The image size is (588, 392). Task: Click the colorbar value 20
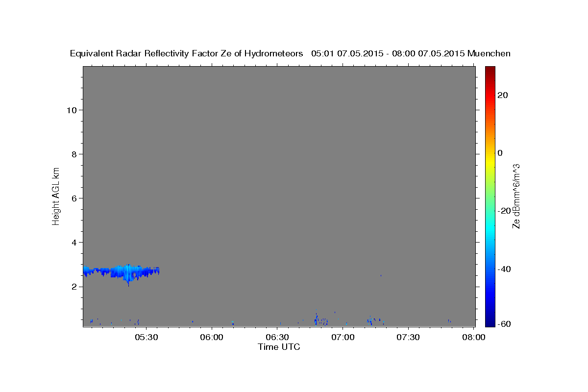coord(502,95)
